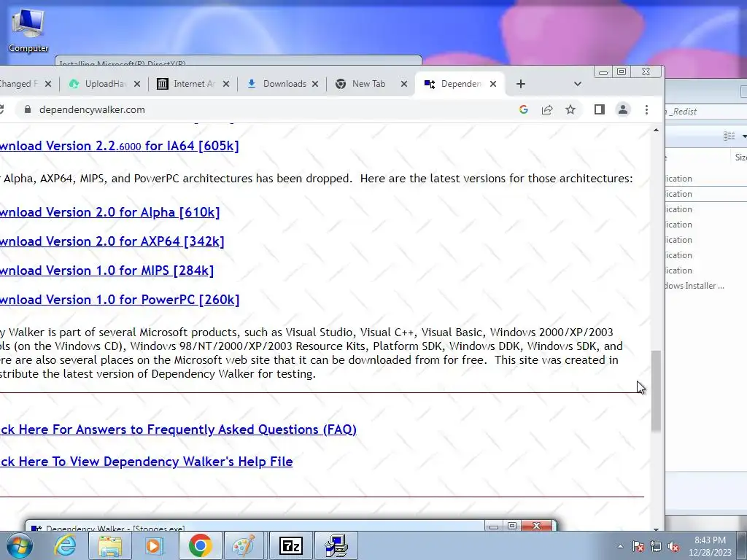Download Version 1.0 for PowerPC link
Viewport: 747px width, 560px height.
point(120,300)
